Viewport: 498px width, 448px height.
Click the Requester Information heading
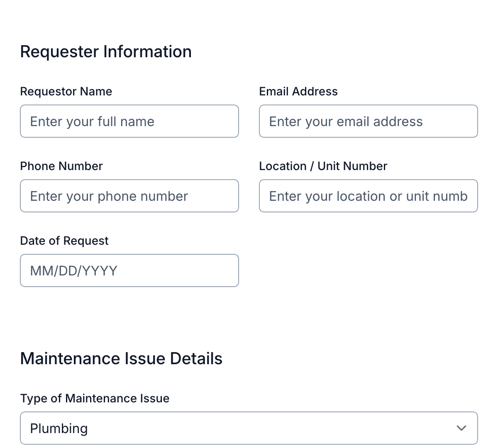coord(106,51)
